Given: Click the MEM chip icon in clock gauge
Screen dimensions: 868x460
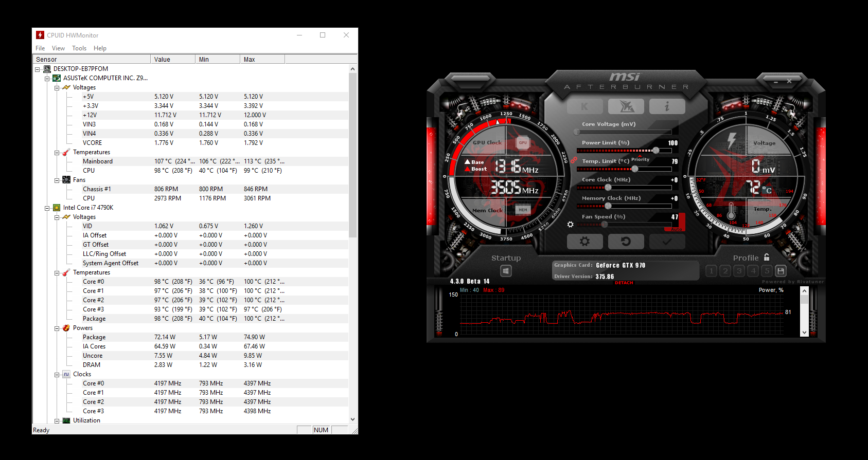Looking at the screenshot, I should point(523,210).
